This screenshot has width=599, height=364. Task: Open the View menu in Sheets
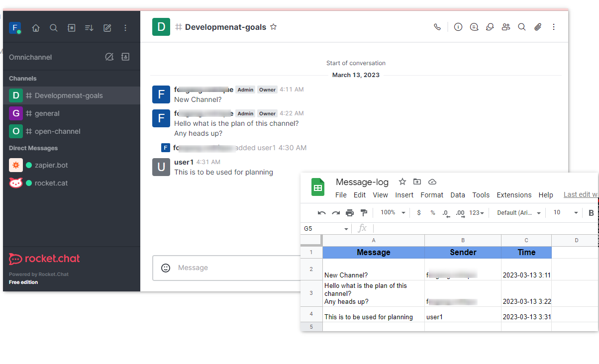pyautogui.click(x=380, y=195)
